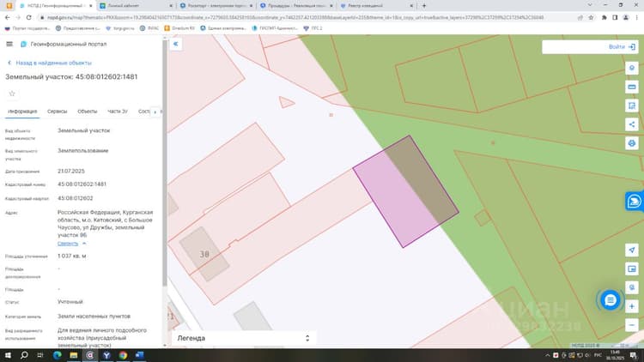Show more tabs with the arrow button

click(155, 112)
